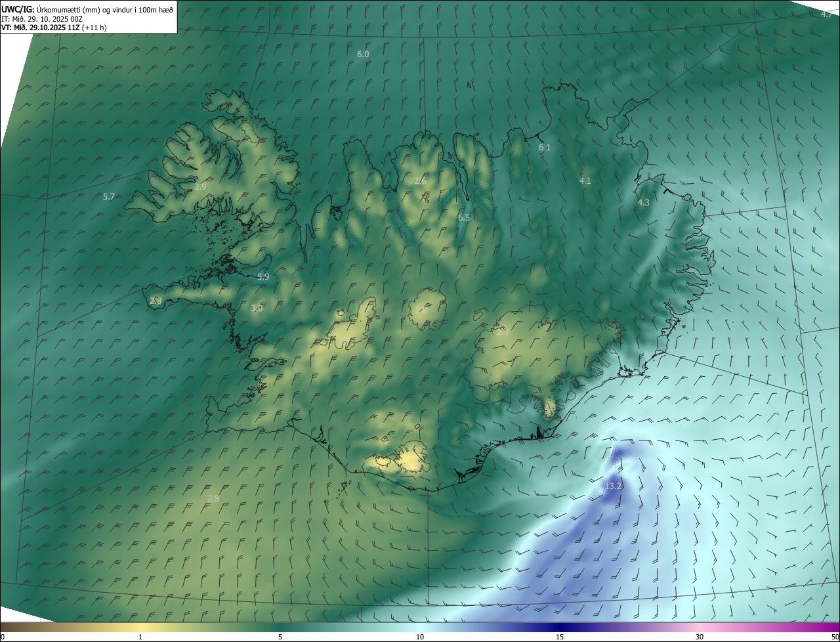The image size is (840, 642).
Task: Click the color scale tick labeled 0
Action: coord(3,637)
